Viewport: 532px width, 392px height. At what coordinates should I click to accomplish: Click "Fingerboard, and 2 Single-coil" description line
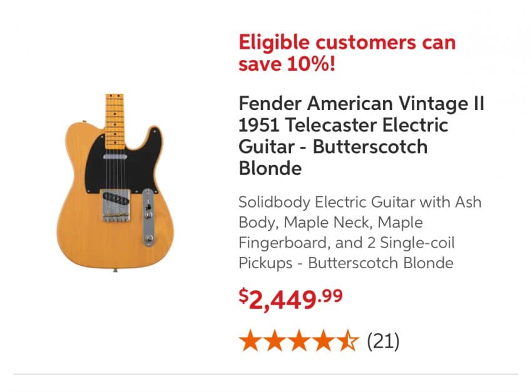point(346,243)
